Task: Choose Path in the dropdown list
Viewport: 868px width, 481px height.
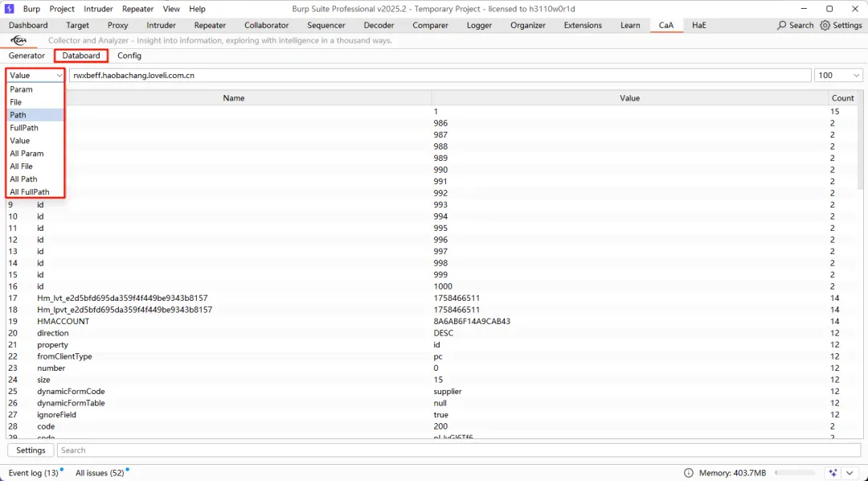Action: point(35,115)
